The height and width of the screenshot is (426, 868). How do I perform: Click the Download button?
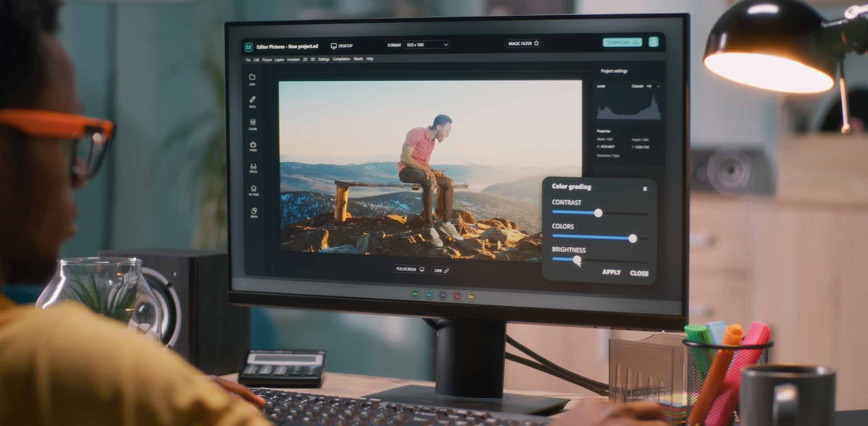622,42
